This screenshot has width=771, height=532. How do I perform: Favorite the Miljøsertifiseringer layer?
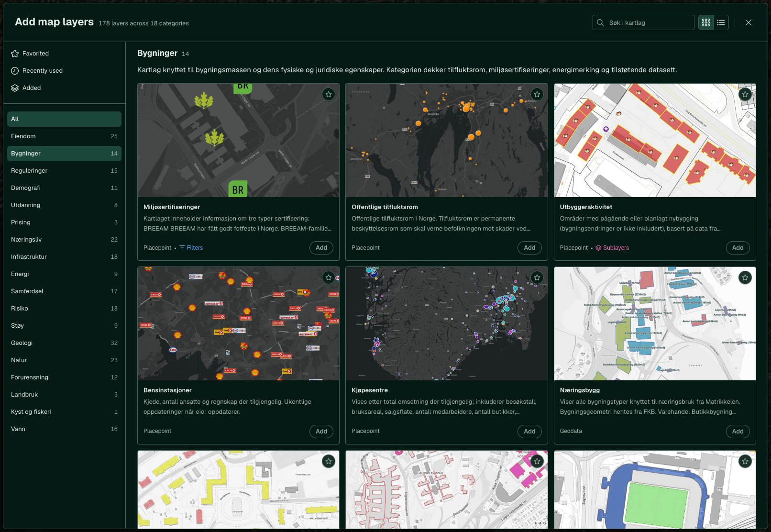[x=329, y=94]
